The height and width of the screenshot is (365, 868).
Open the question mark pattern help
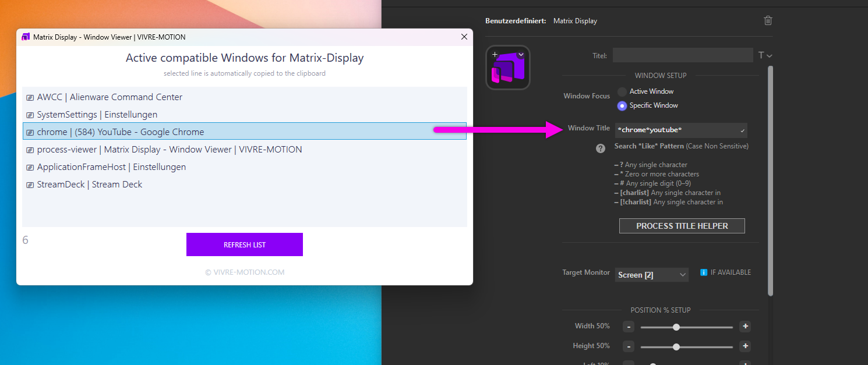(601, 148)
